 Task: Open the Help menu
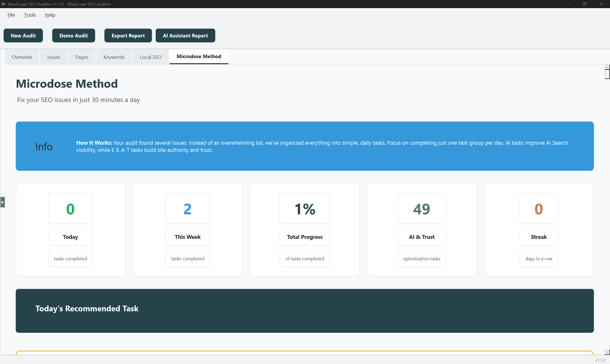(x=50, y=15)
